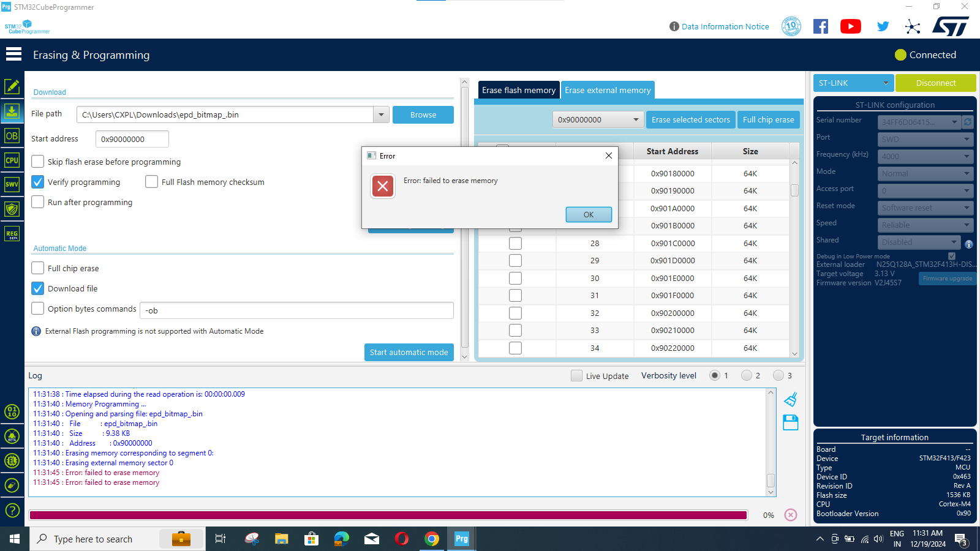Image resolution: width=980 pixels, height=551 pixels.
Task: Click the Disconnect button
Action: point(935,83)
